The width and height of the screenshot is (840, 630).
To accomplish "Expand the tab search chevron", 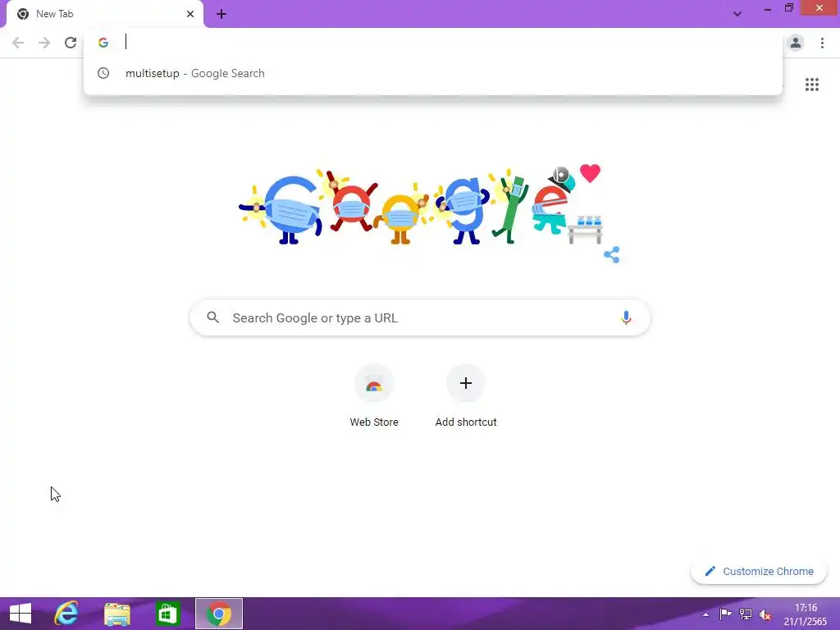I will coord(737,14).
